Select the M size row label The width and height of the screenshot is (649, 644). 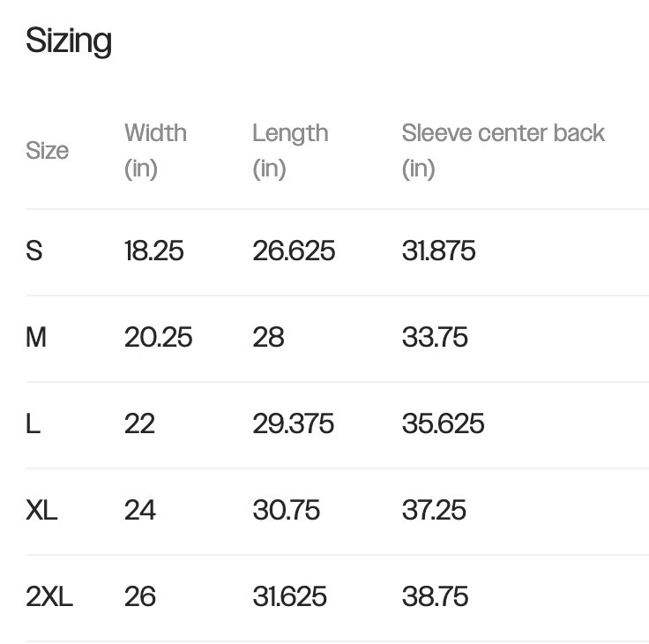click(x=36, y=338)
